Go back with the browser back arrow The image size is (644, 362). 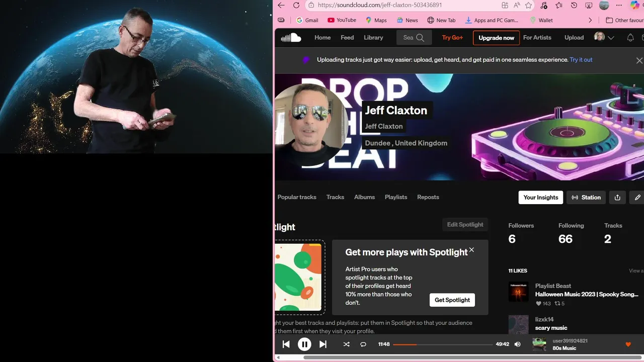coord(281,5)
